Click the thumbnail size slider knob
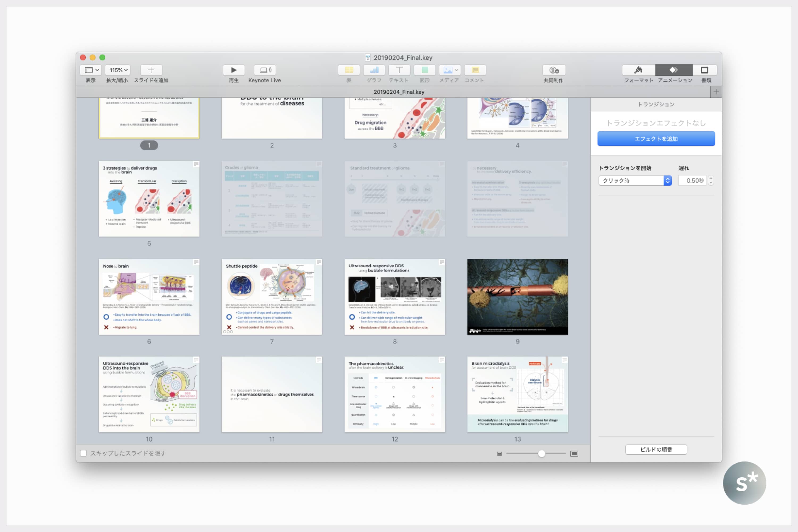 (542, 454)
